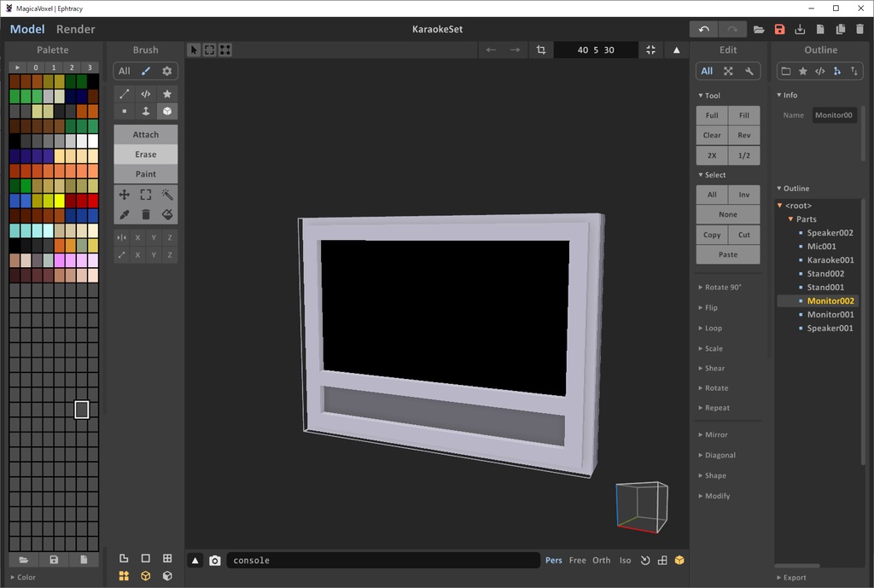Toggle the orange voxel shape cube
The height and width of the screenshot is (588, 874).
click(x=679, y=561)
